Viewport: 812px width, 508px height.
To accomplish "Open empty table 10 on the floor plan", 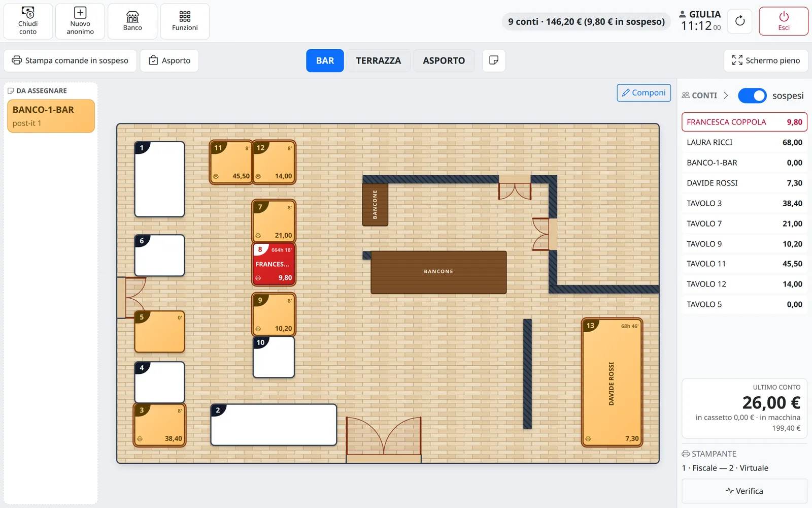I will pos(274,357).
